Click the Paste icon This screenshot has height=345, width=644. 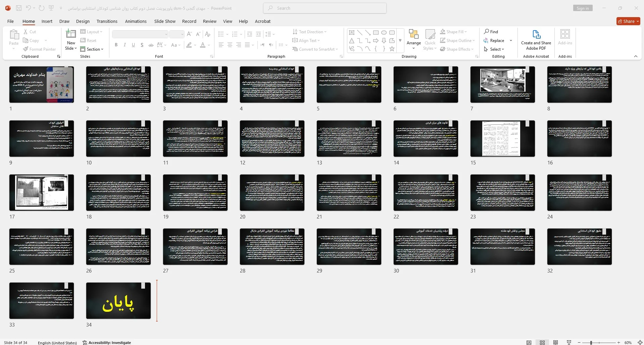[14, 35]
